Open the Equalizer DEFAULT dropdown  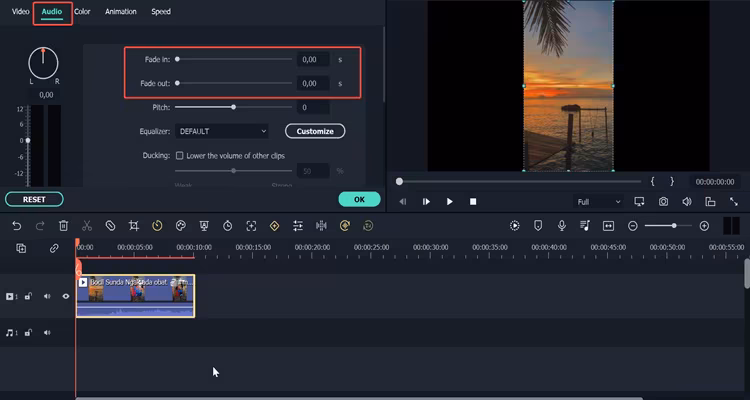click(x=221, y=131)
